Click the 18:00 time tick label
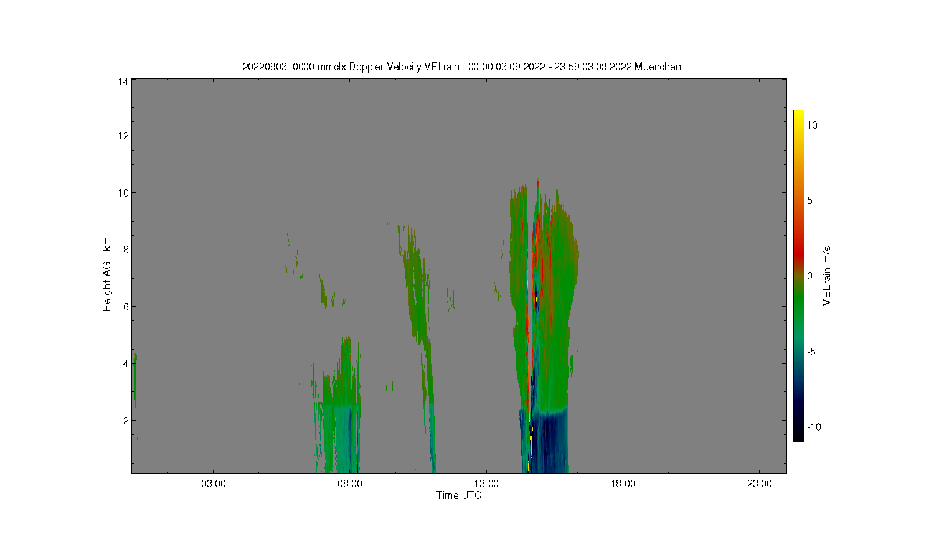 click(623, 484)
